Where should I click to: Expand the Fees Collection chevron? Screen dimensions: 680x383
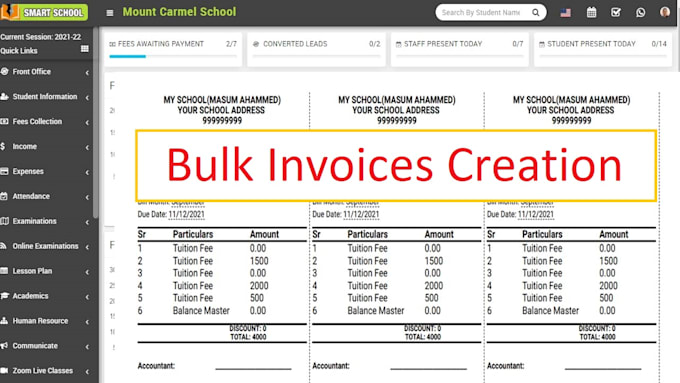coord(87,122)
